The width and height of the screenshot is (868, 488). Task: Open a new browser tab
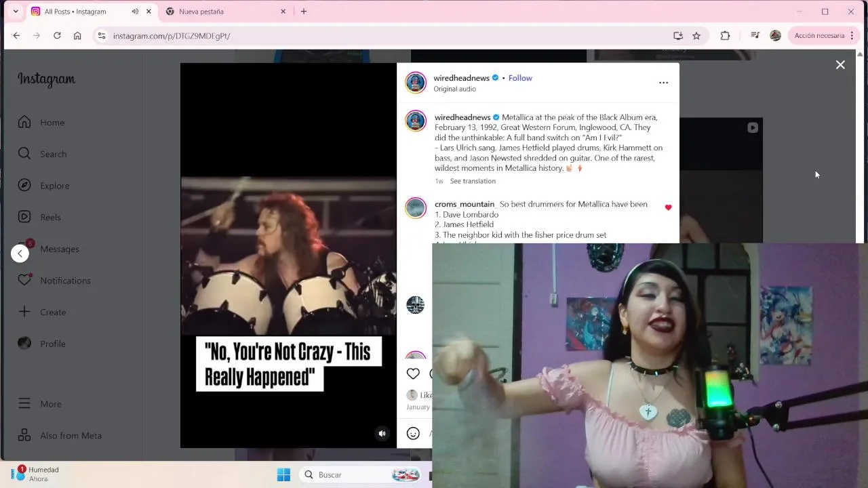pos(304,12)
